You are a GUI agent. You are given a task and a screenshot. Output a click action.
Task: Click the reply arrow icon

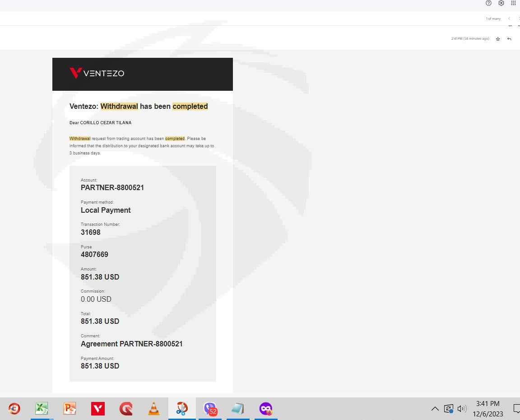pos(509,39)
